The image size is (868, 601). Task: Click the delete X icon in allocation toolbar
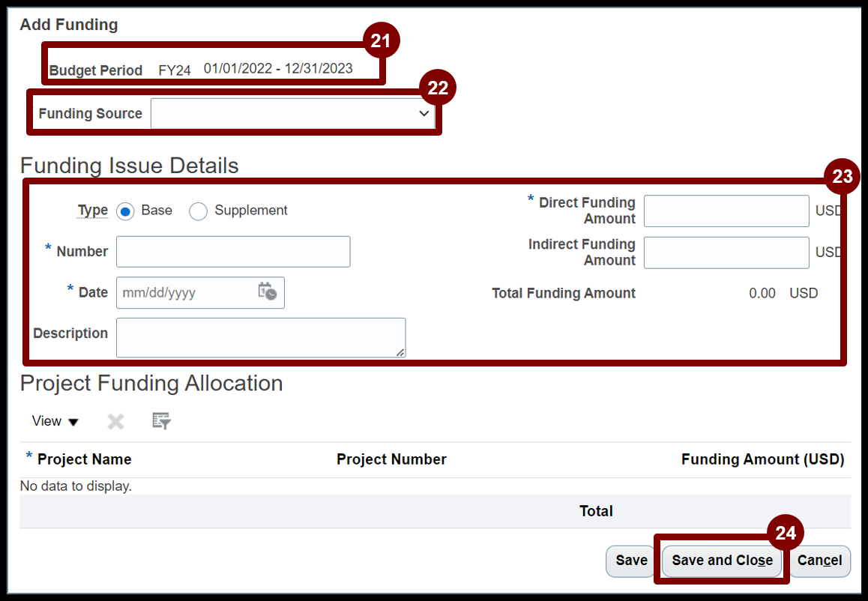click(115, 421)
